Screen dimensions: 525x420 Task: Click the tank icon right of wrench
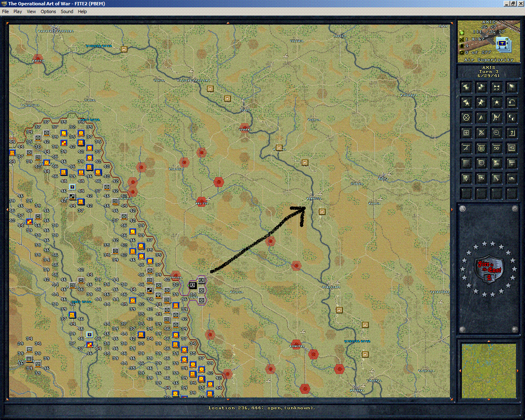512,178
